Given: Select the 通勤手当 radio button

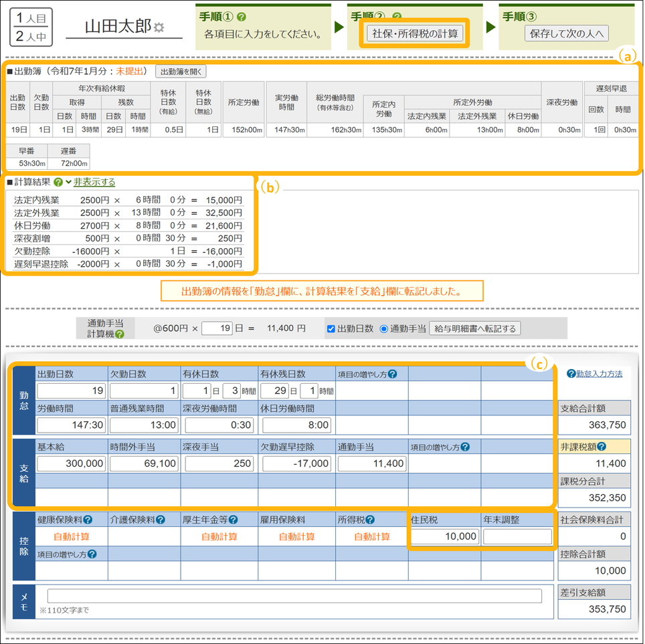Looking at the screenshot, I should click(383, 328).
